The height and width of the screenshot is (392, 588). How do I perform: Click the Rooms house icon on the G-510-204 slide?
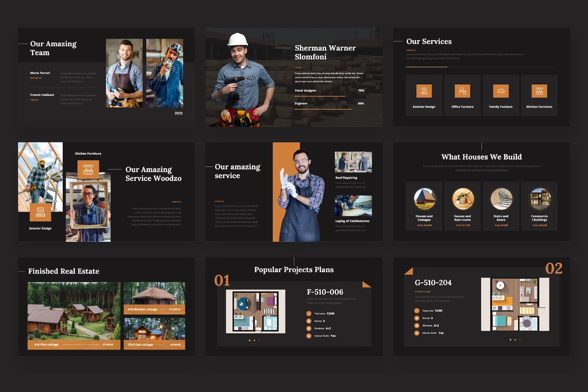(417, 318)
